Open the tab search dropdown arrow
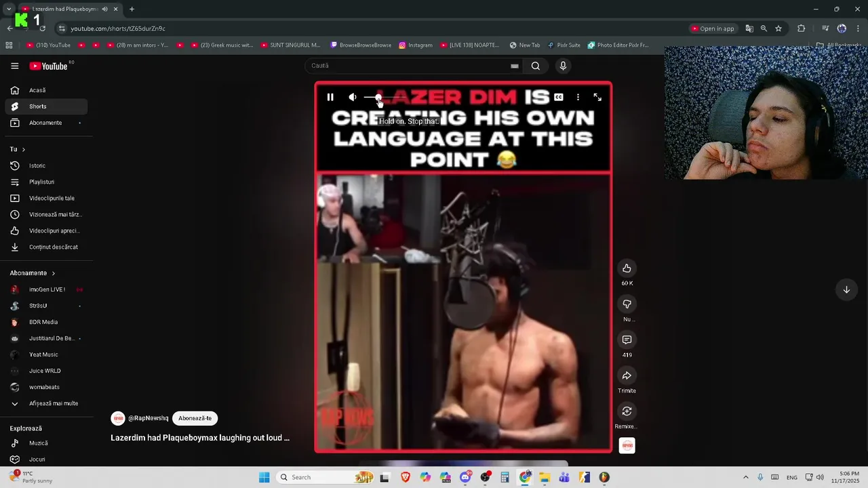Screen dimensions: 868x488 9,9
